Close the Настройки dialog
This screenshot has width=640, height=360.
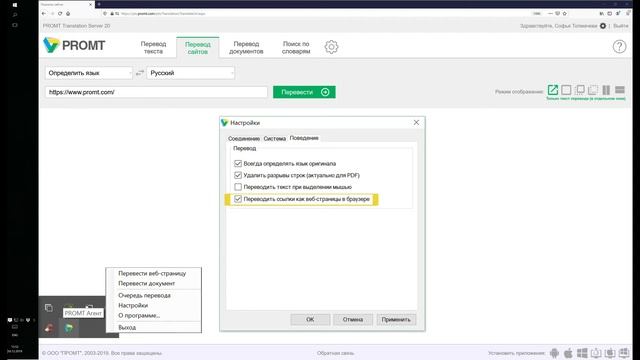(x=416, y=122)
